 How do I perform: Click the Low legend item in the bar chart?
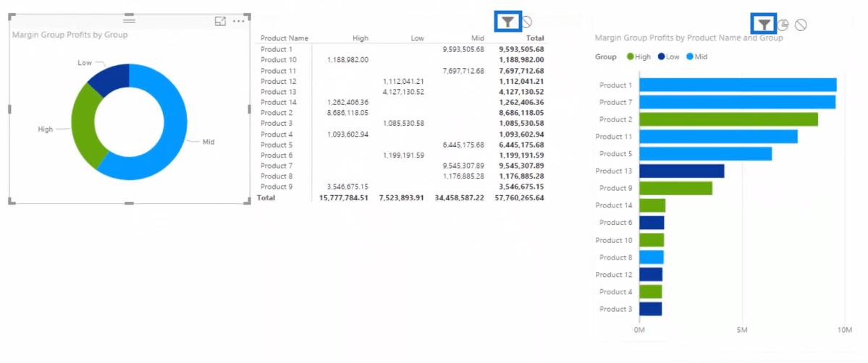pos(669,56)
